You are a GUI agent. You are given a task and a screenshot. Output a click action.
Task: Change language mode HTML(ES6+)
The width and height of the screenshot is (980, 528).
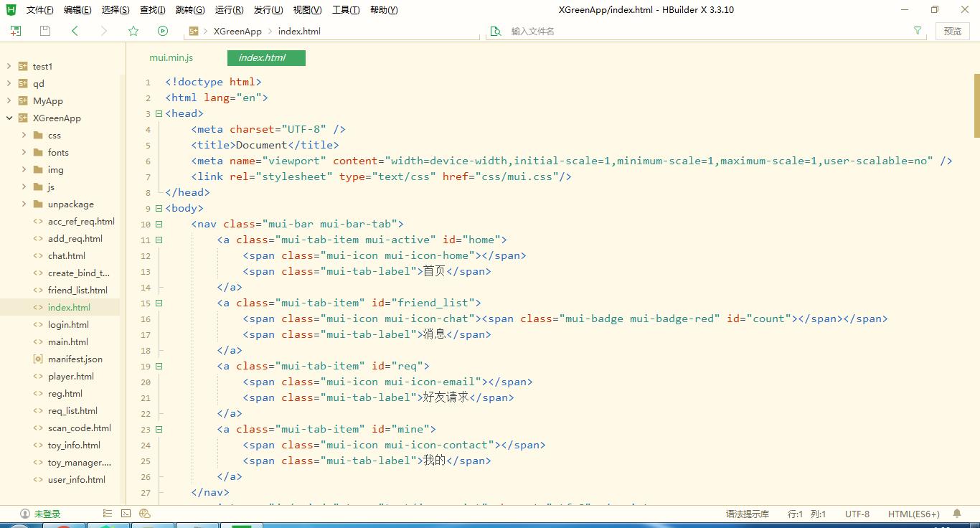coord(913,514)
